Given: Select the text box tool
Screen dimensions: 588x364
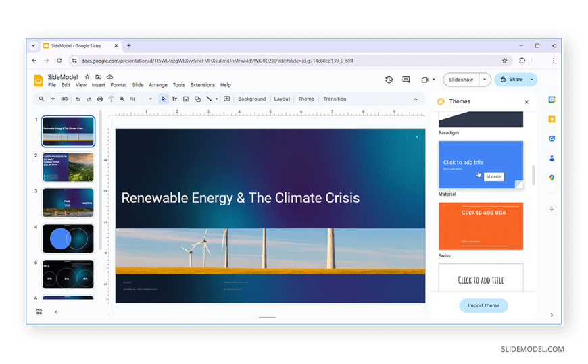Looking at the screenshot, I should click(174, 99).
